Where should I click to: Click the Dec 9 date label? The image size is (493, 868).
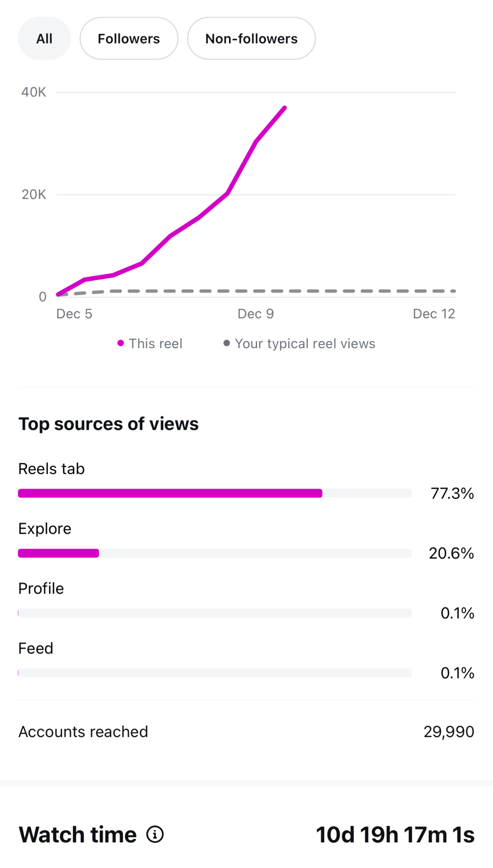coord(255,314)
